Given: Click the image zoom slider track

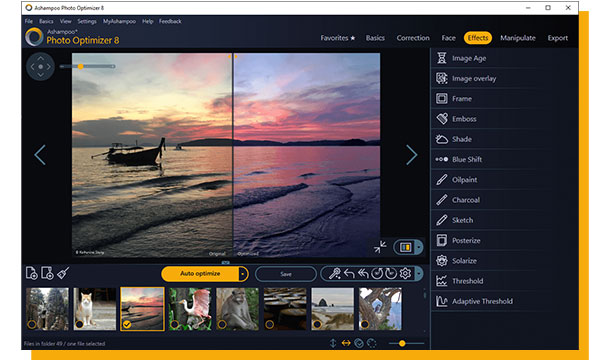Looking at the screenshot, I should point(88,66).
